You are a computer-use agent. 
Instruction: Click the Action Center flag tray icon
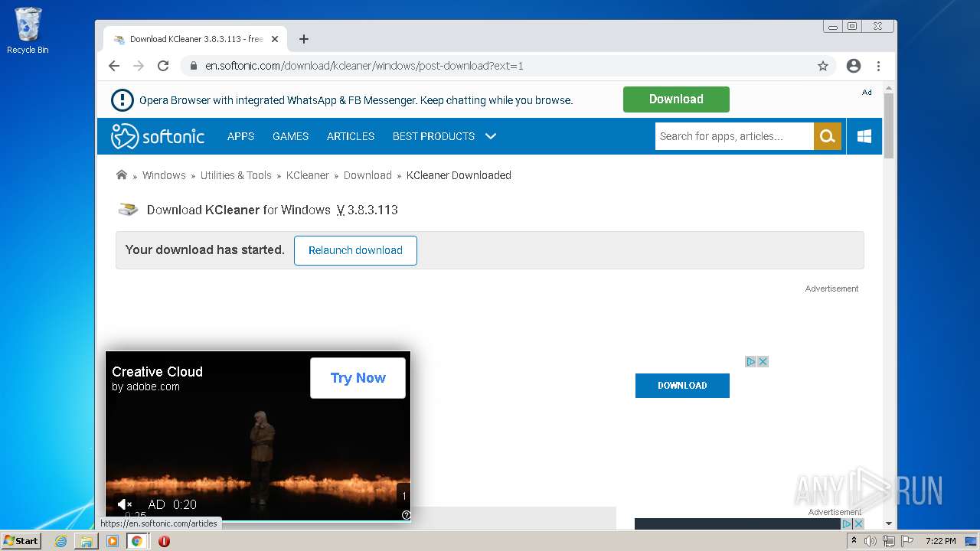point(906,541)
